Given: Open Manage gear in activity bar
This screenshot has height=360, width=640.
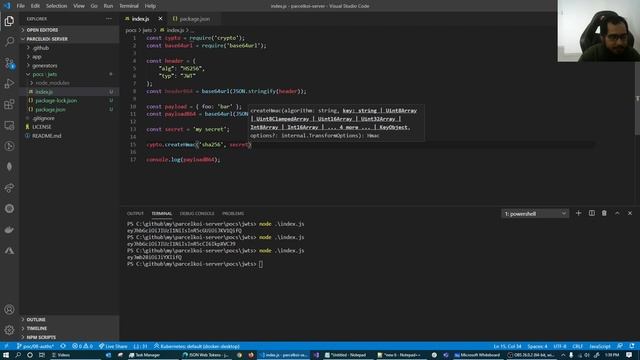Looking at the screenshot, I should (9, 330).
